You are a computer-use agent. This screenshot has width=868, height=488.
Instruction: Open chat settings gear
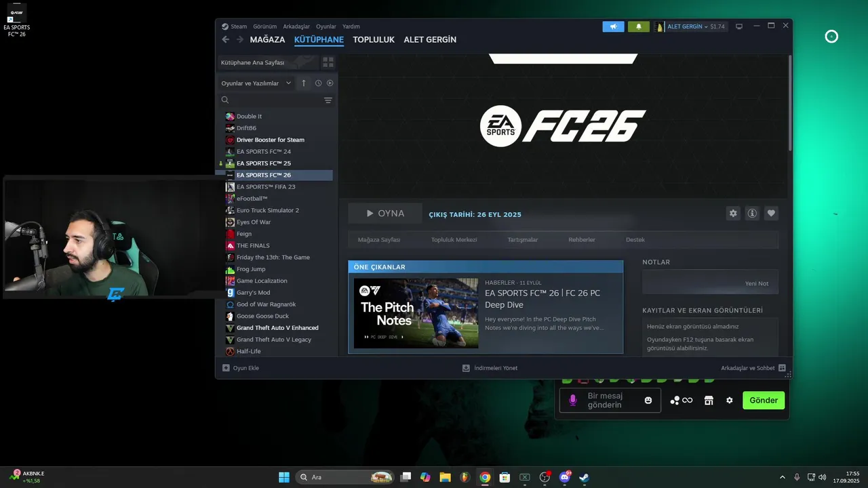tap(730, 401)
